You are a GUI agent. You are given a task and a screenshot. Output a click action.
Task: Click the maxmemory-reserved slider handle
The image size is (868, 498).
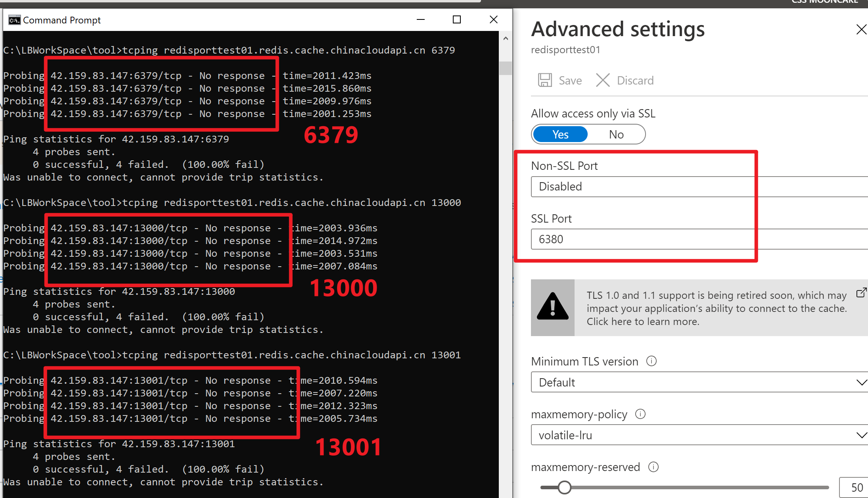pos(564,487)
